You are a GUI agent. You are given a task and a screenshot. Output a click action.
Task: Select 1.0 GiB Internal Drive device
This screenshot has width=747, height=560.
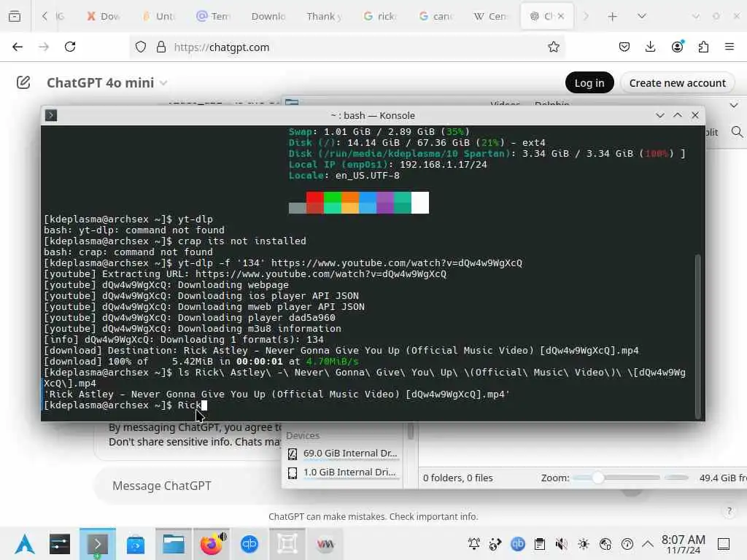[x=343, y=472]
